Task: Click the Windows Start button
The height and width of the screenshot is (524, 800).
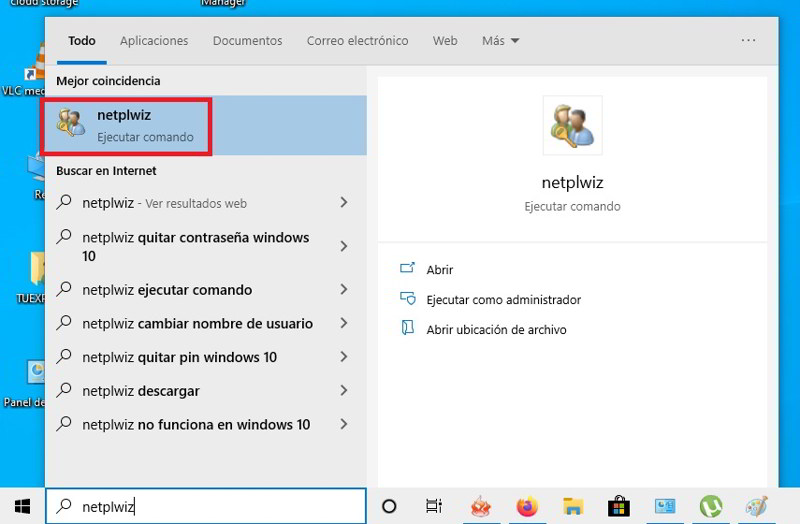Action: pyautogui.click(x=22, y=506)
